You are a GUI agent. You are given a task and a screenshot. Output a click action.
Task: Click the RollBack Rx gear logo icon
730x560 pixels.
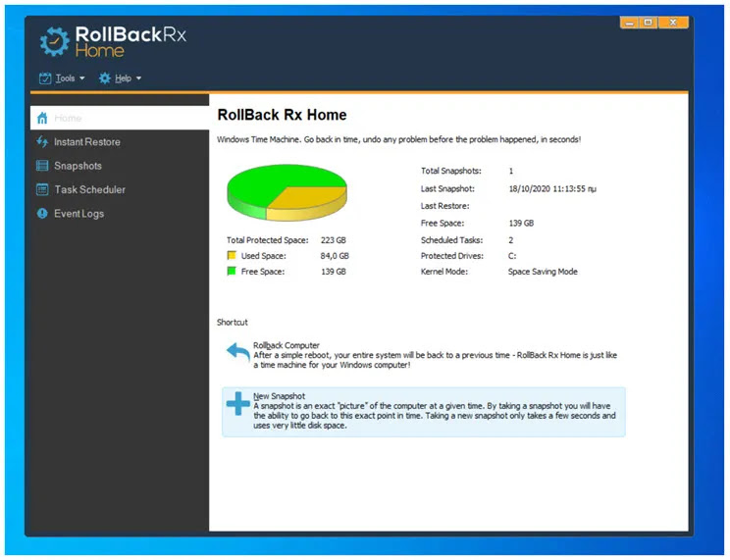[55, 42]
